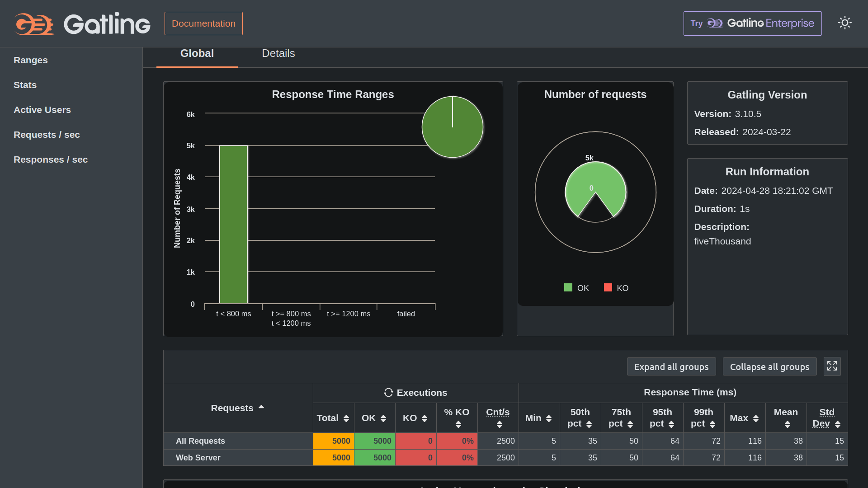Image resolution: width=868 pixels, height=488 pixels.
Task: Sort by Mean column arrows
Action: coord(788,424)
